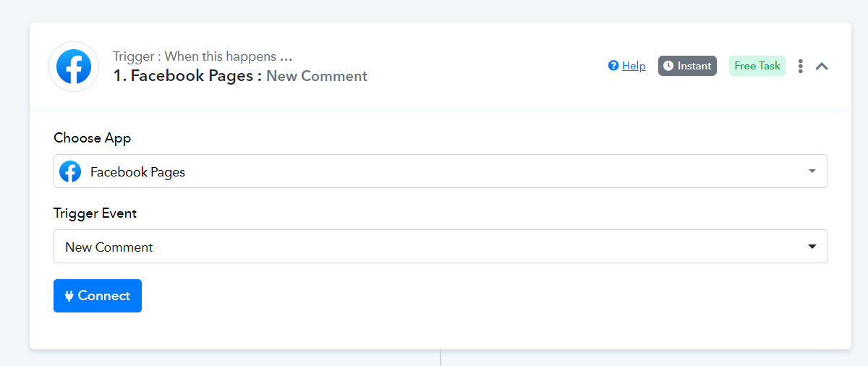
Task: Collapse the trigger step with chevron
Action: [x=822, y=66]
